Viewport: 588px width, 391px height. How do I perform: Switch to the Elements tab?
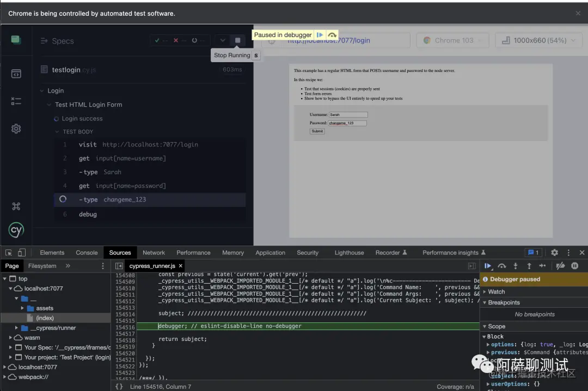[x=52, y=253]
